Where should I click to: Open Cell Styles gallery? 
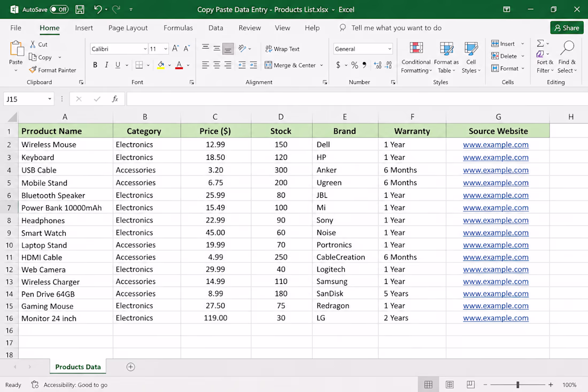pyautogui.click(x=471, y=57)
